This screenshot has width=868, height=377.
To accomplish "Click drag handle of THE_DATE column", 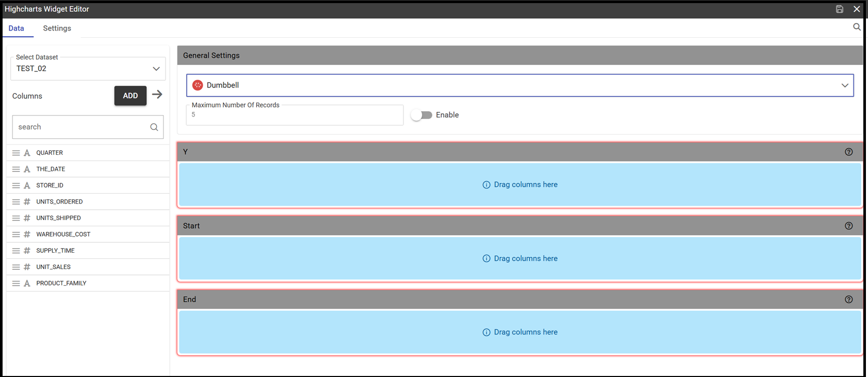I will point(16,169).
